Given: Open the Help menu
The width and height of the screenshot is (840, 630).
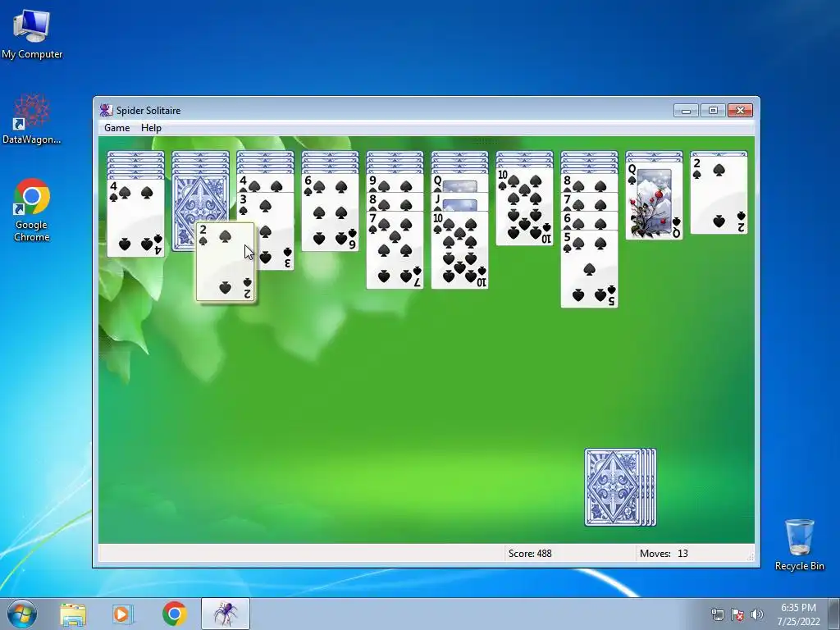Looking at the screenshot, I should (151, 127).
